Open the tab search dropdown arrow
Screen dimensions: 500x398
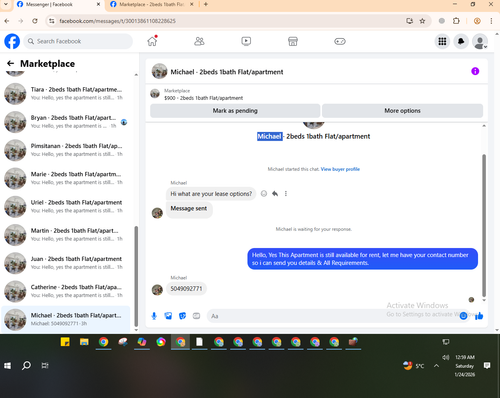point(6,4)
